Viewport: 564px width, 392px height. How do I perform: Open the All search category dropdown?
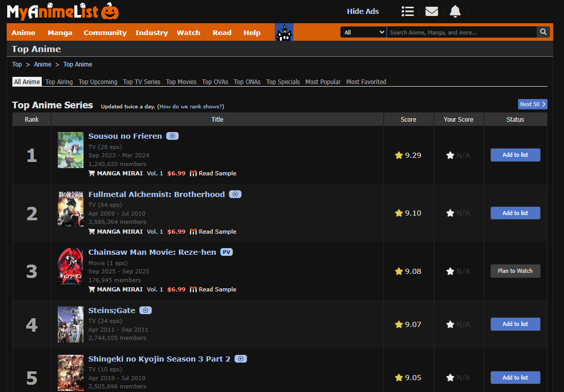point(363,32)
